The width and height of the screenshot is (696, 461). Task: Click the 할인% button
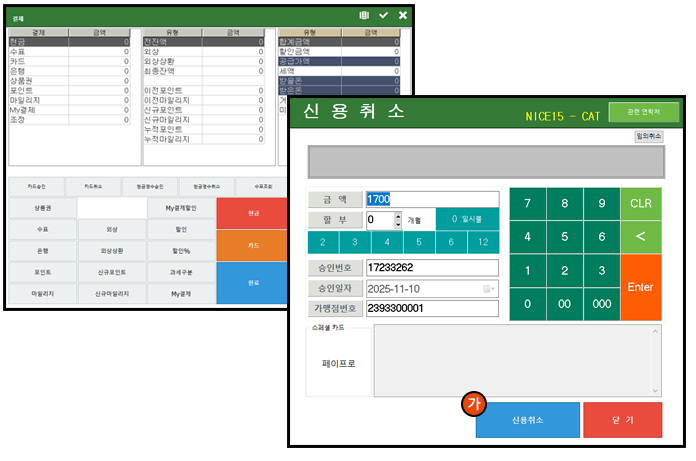click(x=181, y=251)
